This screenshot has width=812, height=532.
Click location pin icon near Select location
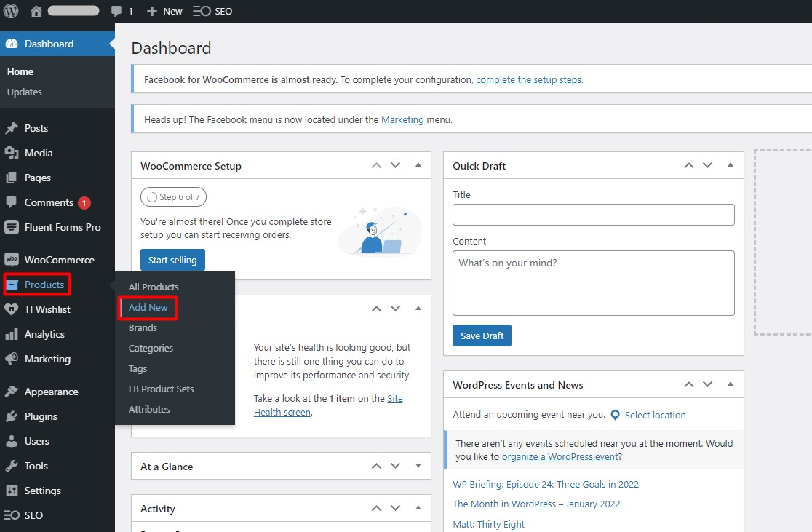616,415
